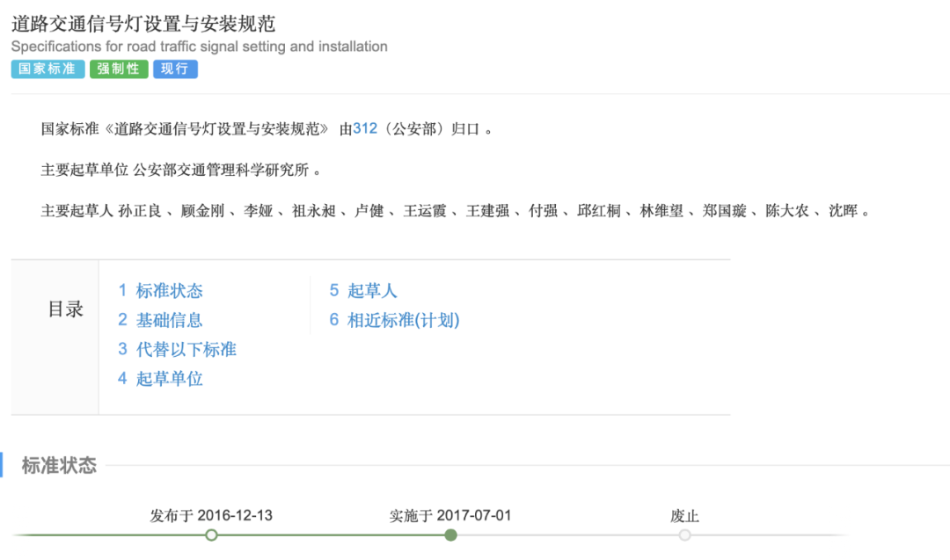
Task: Jump to 1 标准状态 section
Action: (161, 291)
